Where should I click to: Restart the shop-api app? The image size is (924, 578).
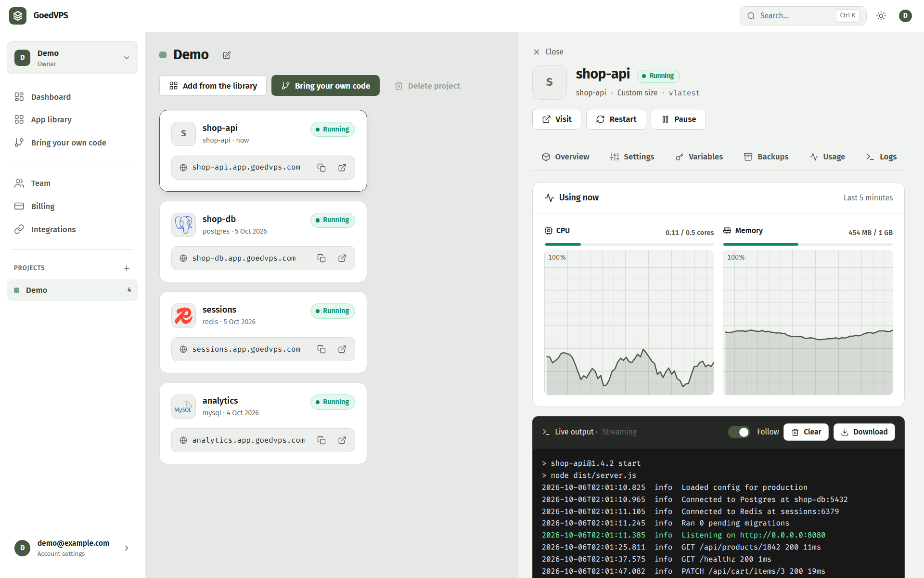[x=616, y=119]
